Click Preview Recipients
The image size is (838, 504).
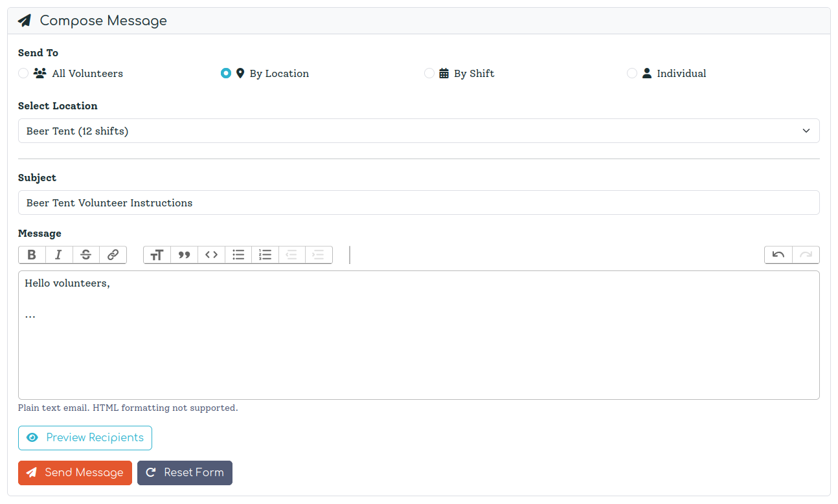pos(85,437)
